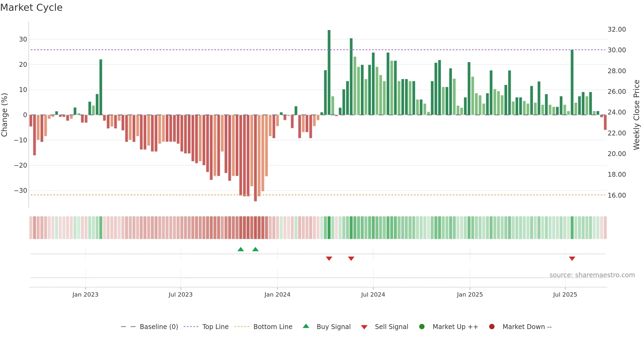Screen dimensions: 644x362
Task: Click the green Market Up circle legend icon
Action: [422, 327]
